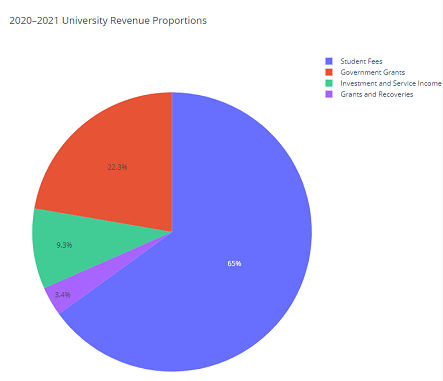Select the 22.3% label in the red slice
The width and height of the screenshot is (443, 381).
[117, 167]
